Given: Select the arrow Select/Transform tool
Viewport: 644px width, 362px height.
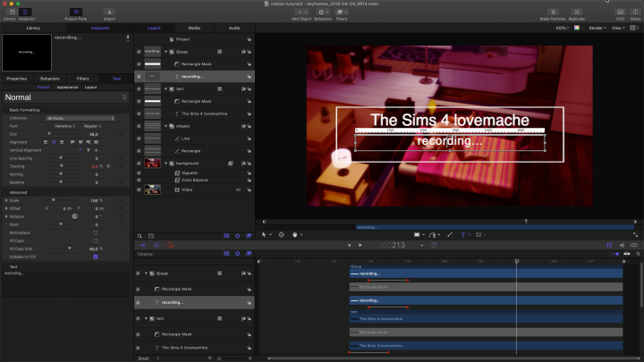Looking at the screenshot, I should coord(264,235).
